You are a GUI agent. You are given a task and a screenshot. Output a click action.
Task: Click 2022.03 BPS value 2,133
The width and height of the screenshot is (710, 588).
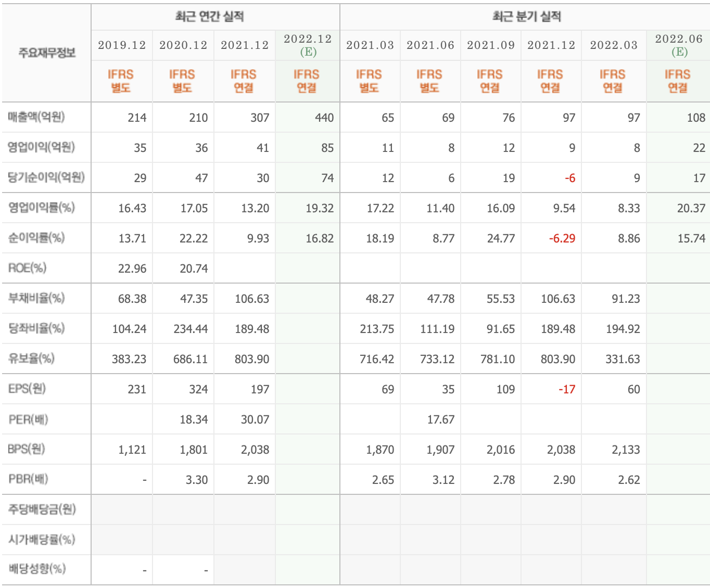pos(626,450)
